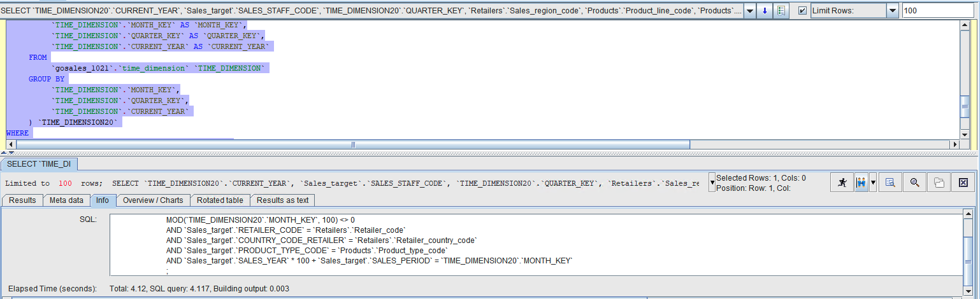Click the two blue figures icon
Screen dimensions: 980x299
point(861,183)
